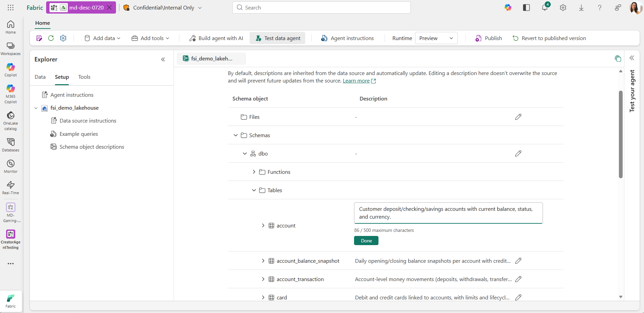Open data agent settings gear in toolbar
Screen dimensions: 644x313
[63, 38]
